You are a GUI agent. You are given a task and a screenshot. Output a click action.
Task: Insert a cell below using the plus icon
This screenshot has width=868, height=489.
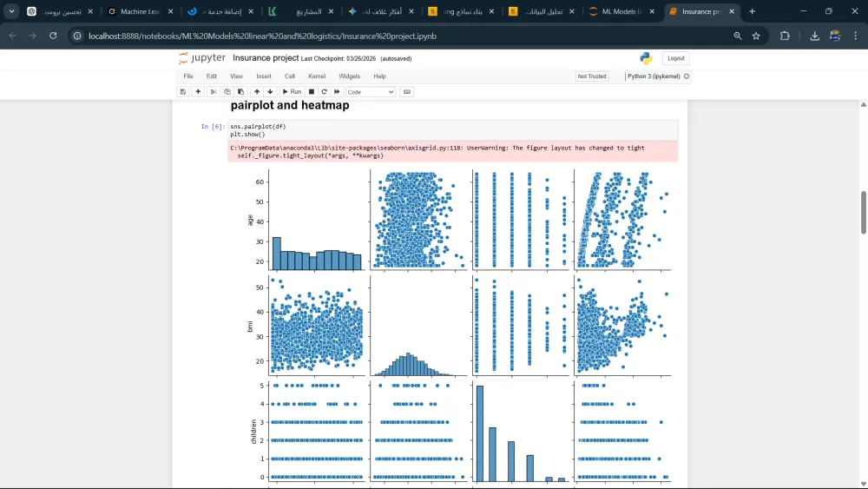tap(198, 92)
